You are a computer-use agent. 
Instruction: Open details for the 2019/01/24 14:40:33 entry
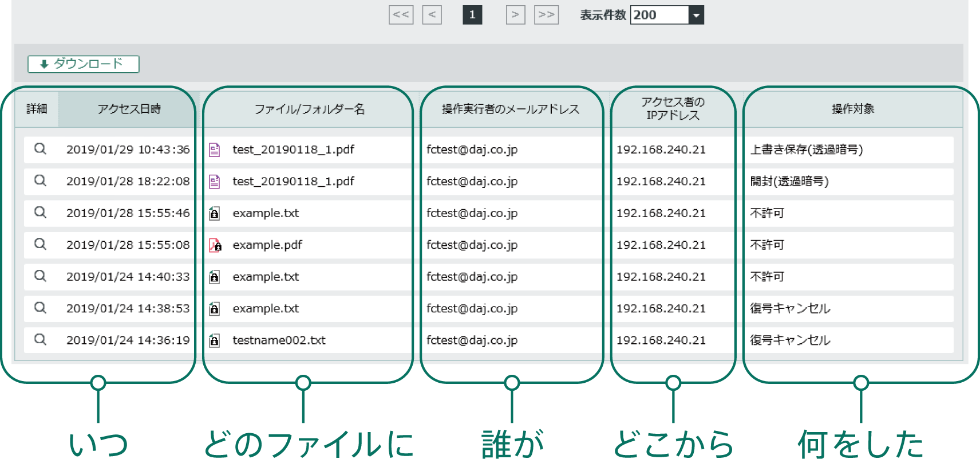[x=40, y=276]
